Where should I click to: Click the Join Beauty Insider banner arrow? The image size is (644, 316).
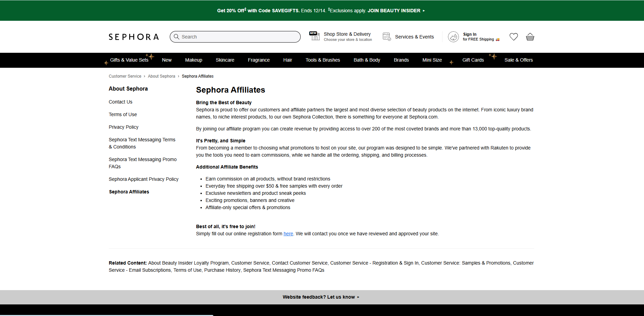click(424, 11)
